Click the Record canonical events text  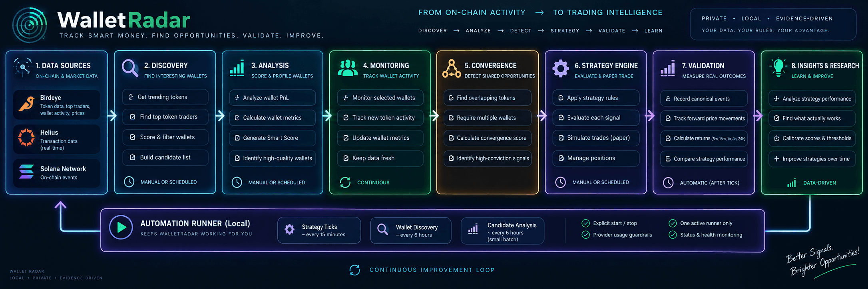pyautogui.click(x=702, y=99)
